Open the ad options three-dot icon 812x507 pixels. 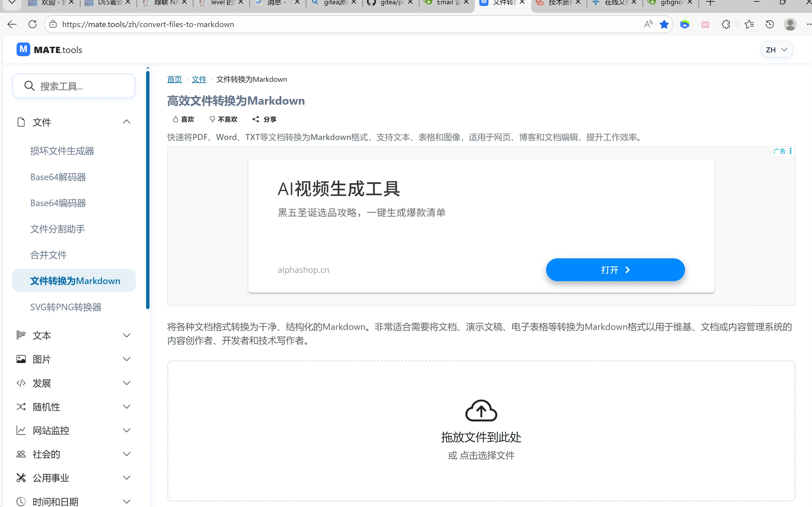coord(791,151)
